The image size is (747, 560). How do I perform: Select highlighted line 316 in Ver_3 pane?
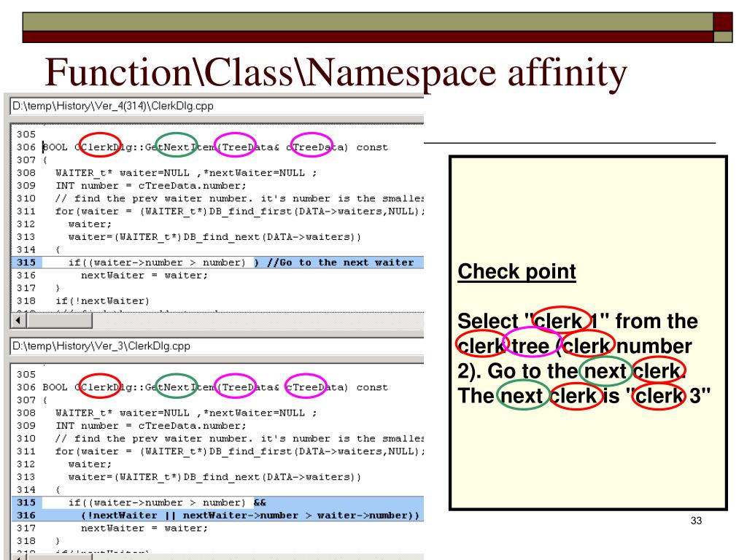tap(219, 516)
